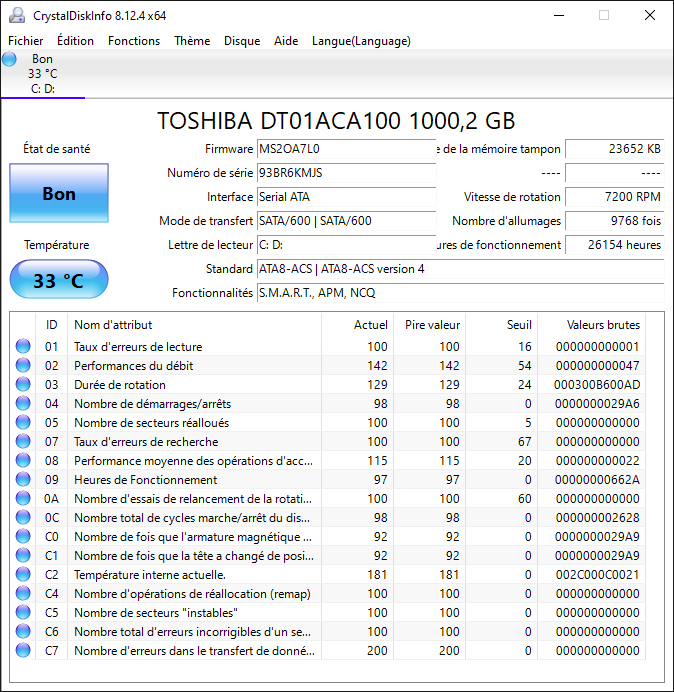The image size is (674, 692).
Task: Click status orb for attribute C7 row
Action: pyautogui.click(x=23, y=650)
